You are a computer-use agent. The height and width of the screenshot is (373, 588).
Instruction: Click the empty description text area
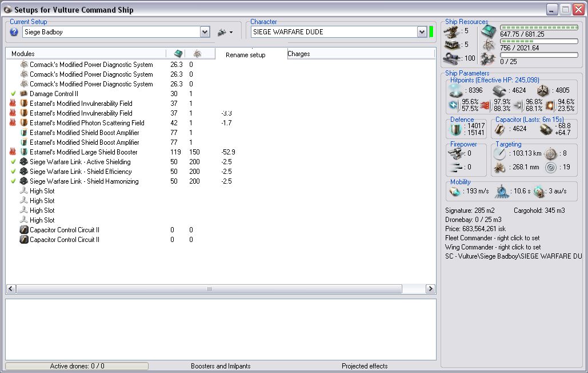point(221,330)
